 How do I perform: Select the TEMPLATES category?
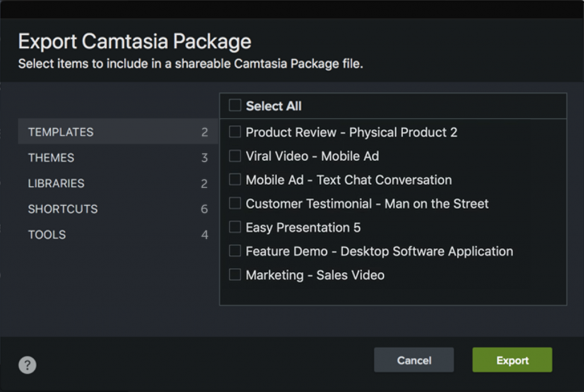[117, 132]
